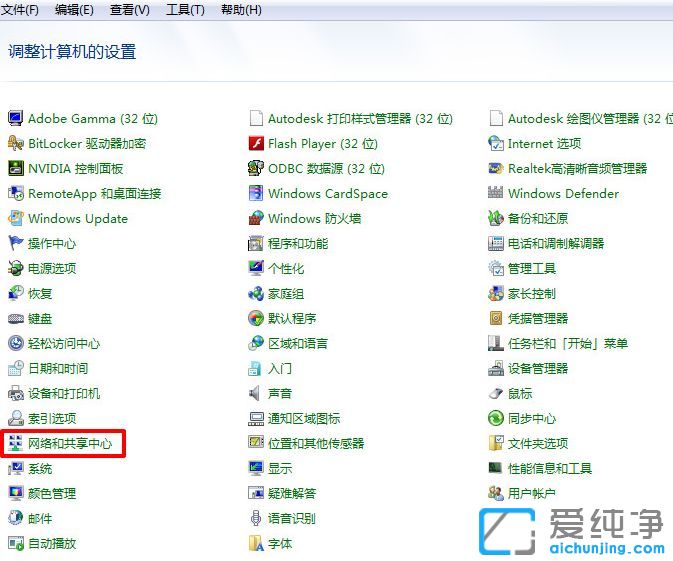The width and height of the screenshot is (673, 561).
Task: Click the RemoteApp 和桌面连接 icon
Action: [x=16, y=193]
